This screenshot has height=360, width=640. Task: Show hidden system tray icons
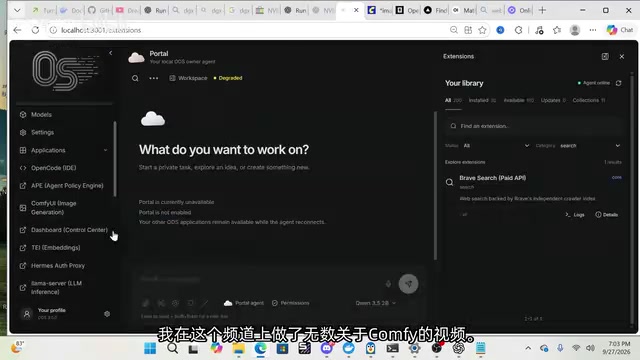[x=528, y=348]
